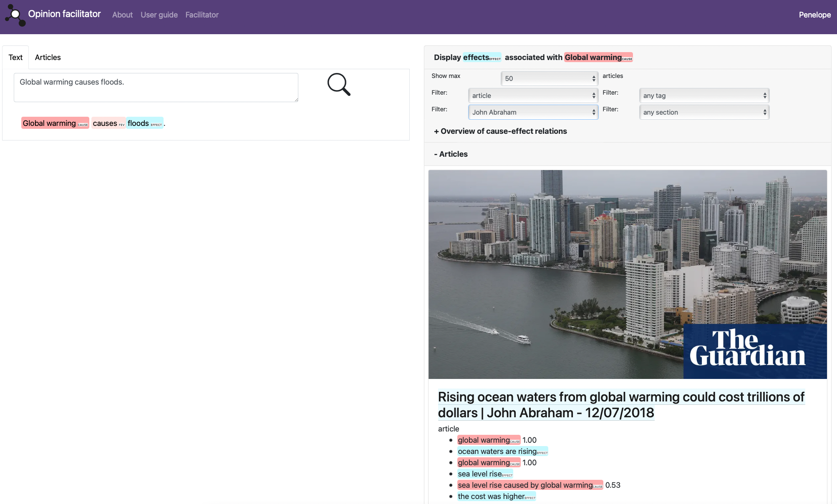Expand Overview of cause-effect relations
Screen dimensions: 837x504
(500, 131)
